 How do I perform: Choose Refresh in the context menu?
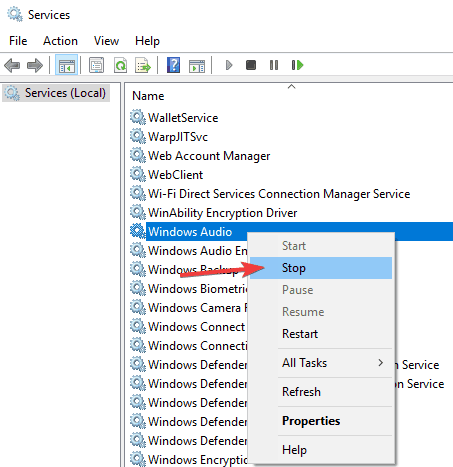click(x=321, y=392)
